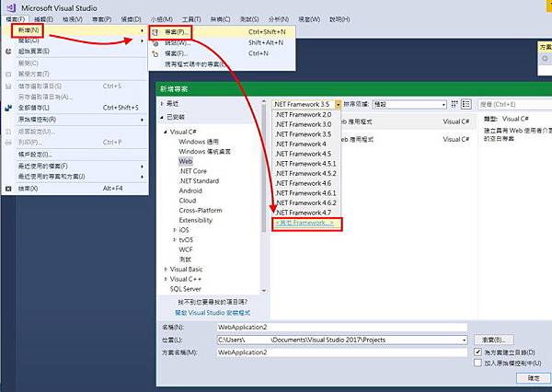
Task: Open the 測試(S) Test menu
Action: pyautogui.click(x=249, y=19)
